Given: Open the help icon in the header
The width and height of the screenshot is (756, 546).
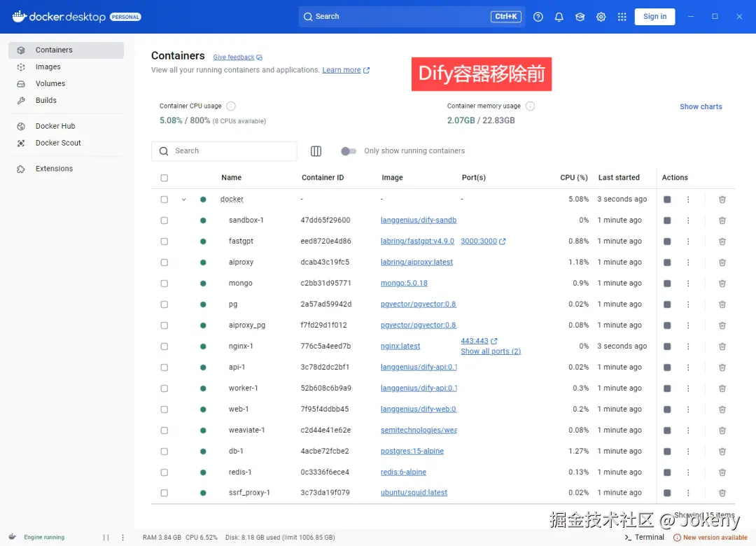Looking at the screenshot, I should [538, 17].
